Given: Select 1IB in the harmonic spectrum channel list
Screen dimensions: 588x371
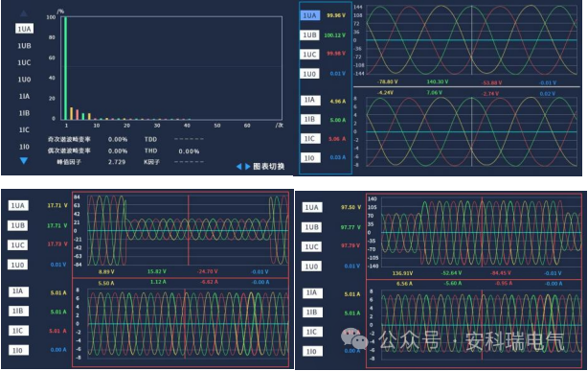Looking at the screenshot, I should (x=24, y=113).
